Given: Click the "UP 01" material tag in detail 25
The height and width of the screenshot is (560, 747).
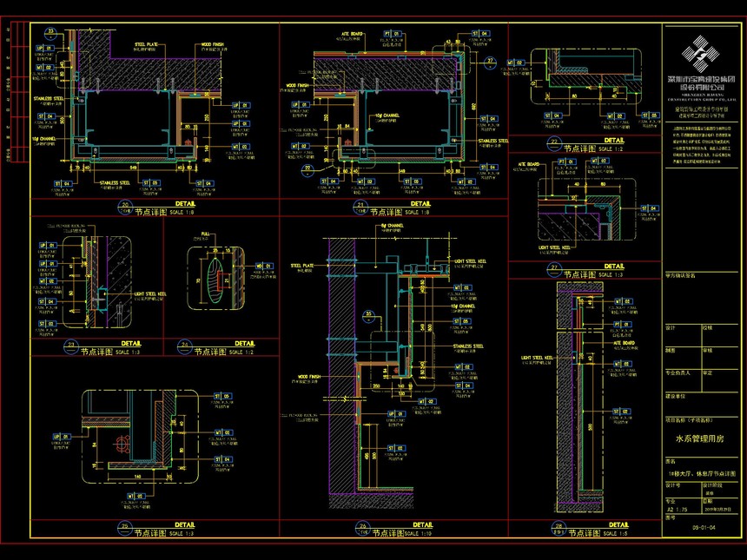Looking at the screenshot, I should click(62, 436).
